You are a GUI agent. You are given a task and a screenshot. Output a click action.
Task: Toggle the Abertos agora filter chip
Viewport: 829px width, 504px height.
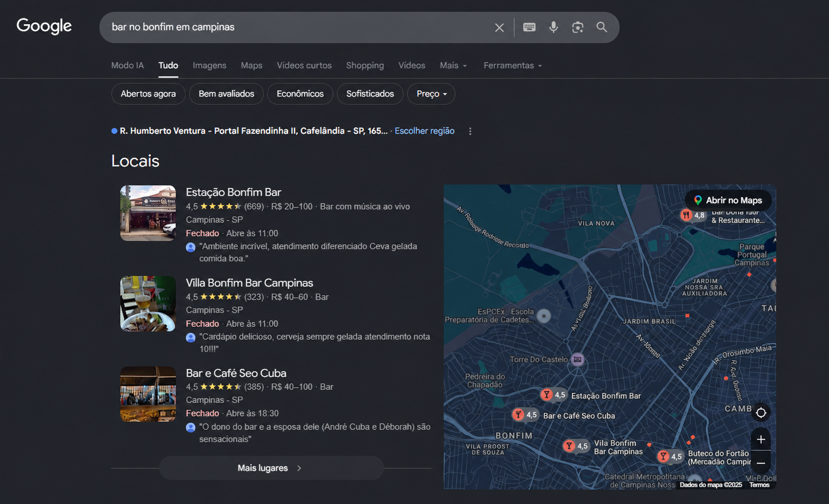click(x=148, y=94)
